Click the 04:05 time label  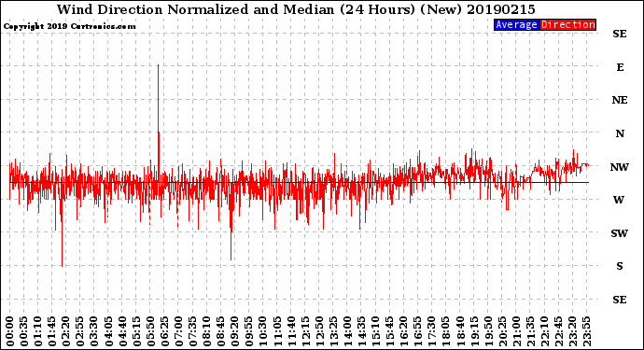point(108,331)
